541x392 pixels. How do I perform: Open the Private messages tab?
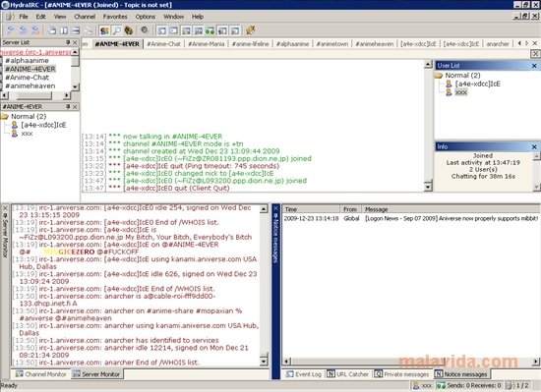(402, 374)
